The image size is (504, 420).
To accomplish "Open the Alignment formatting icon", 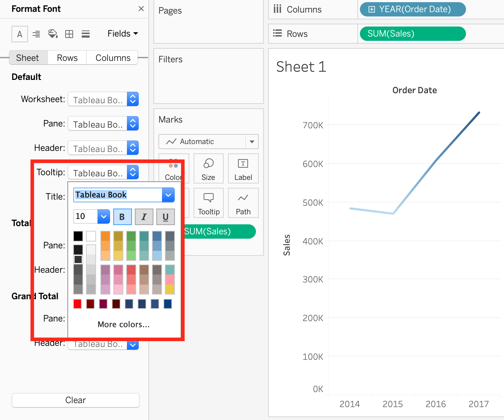I will pos(36,34).
